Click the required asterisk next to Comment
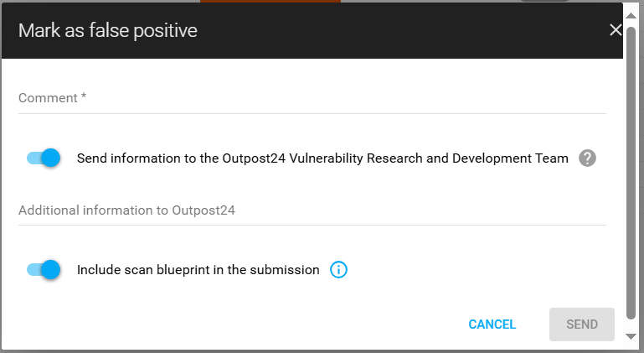The width and height of the screenshot is (644, 353). click(84, 98)
